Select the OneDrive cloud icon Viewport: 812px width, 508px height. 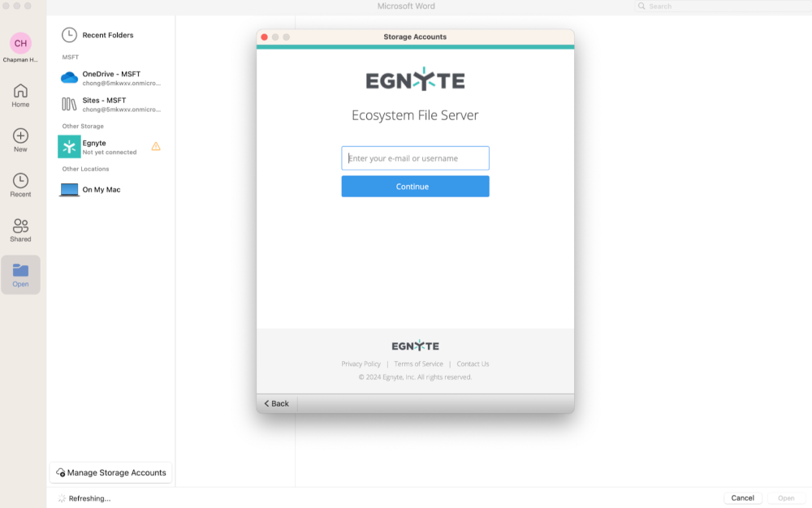[x=69, y=78]
